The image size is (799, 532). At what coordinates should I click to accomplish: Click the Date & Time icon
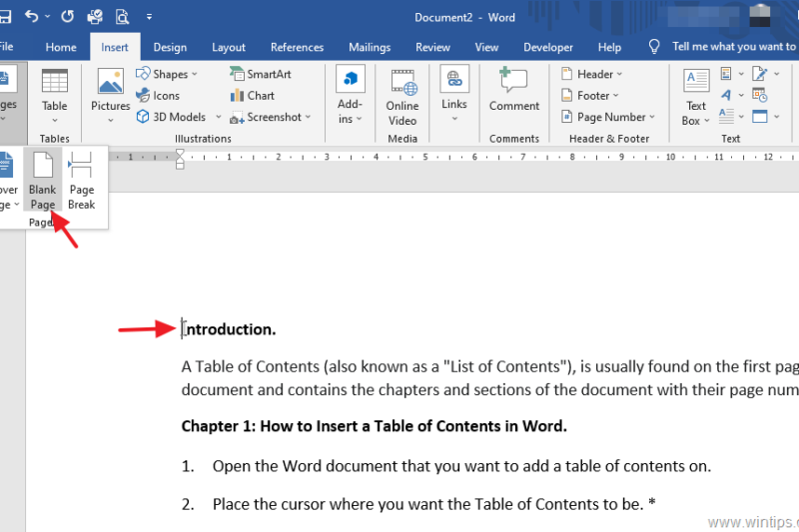coord(760,95)
